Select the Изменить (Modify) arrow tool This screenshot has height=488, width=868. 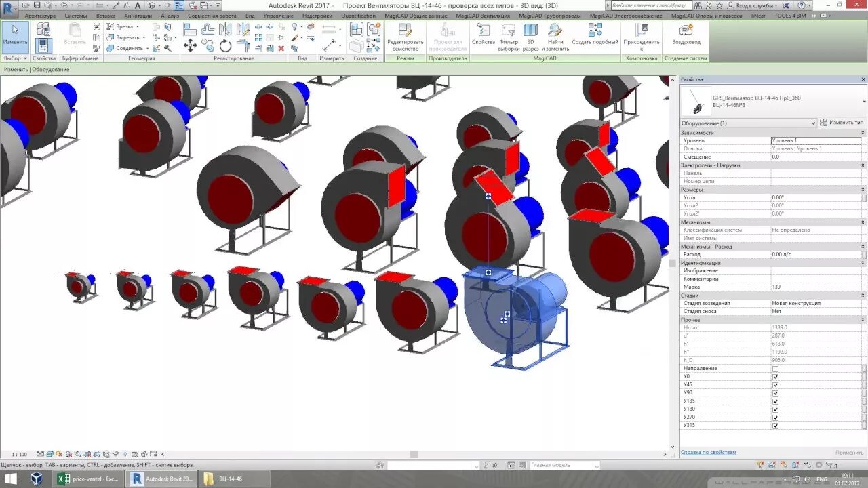[15, 36]
